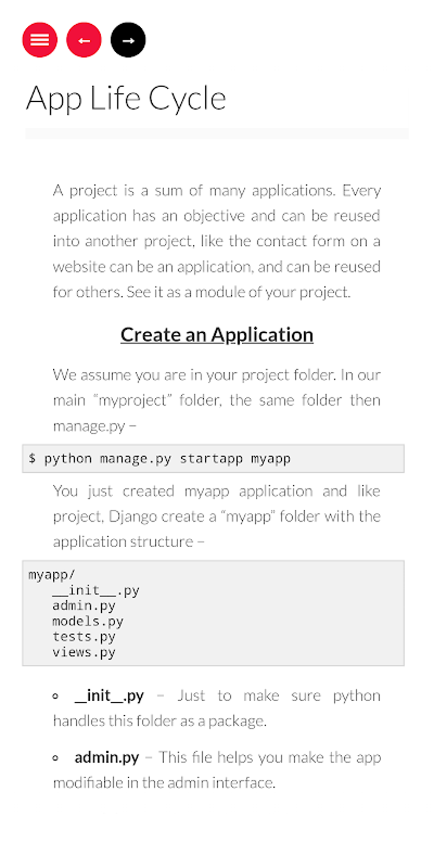Navigate to previous chapter using left arrow
This screenshot has height=868, width=434.
[x=83, y=40]
